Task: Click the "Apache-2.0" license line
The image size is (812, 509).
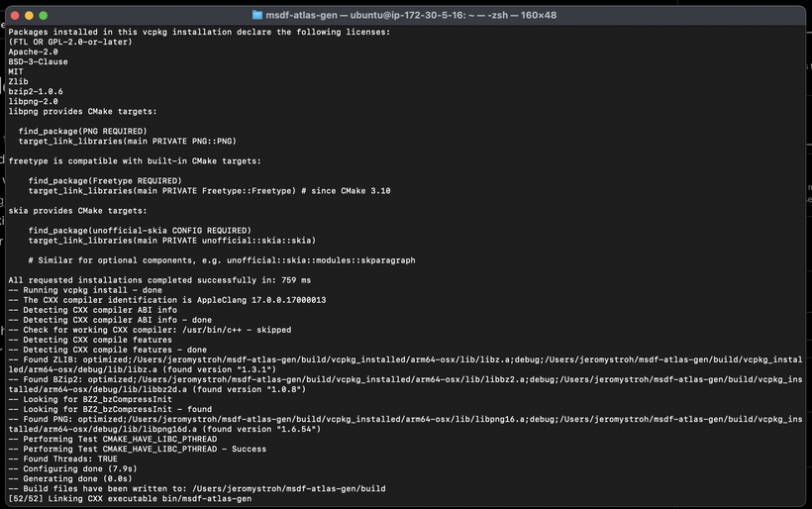Action: (x=33, y=51)
